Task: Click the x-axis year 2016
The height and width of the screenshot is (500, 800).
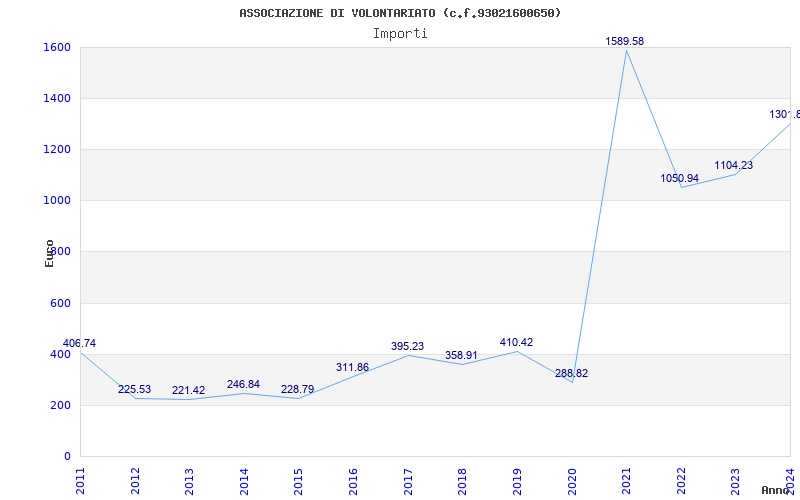Action: 353,481
